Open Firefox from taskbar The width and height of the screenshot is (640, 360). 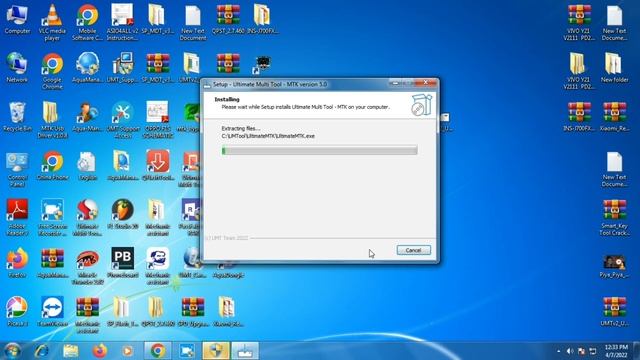pyautogui.click(x=99, y=351)
